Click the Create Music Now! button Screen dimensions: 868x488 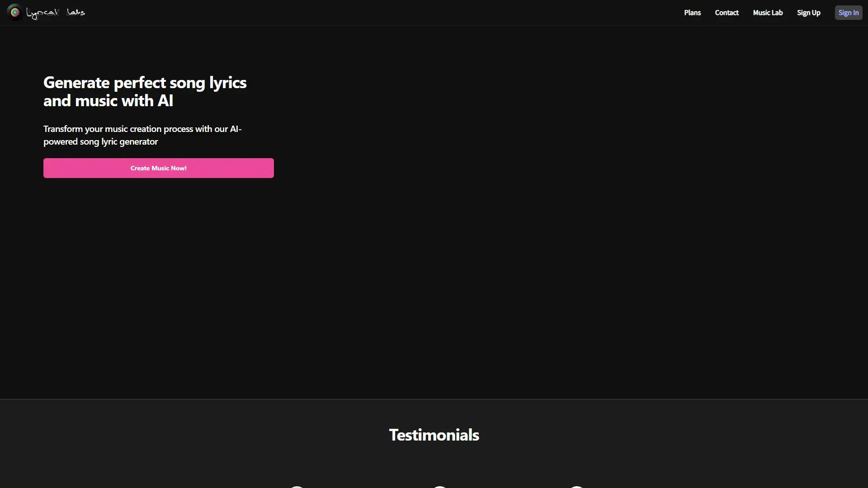click(x=158, y=168)
